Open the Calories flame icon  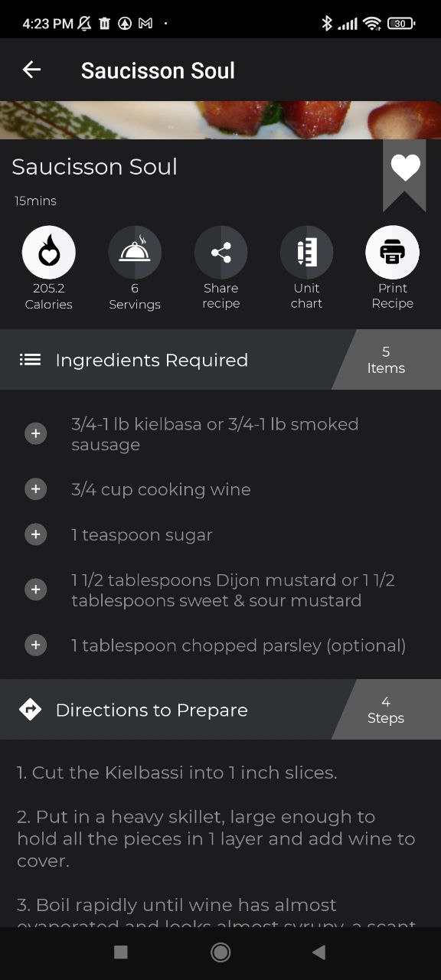(49, 252)
